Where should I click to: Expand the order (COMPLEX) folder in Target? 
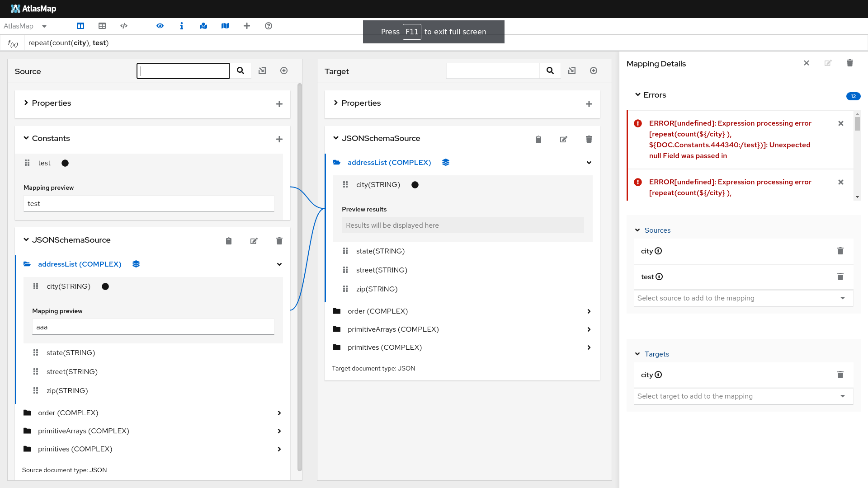(589, 311)
